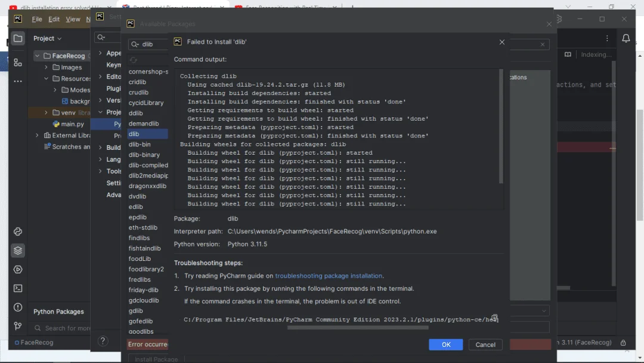644x363 pixels.
Task: Click OK in the error dialog
Action: (445, 344)
